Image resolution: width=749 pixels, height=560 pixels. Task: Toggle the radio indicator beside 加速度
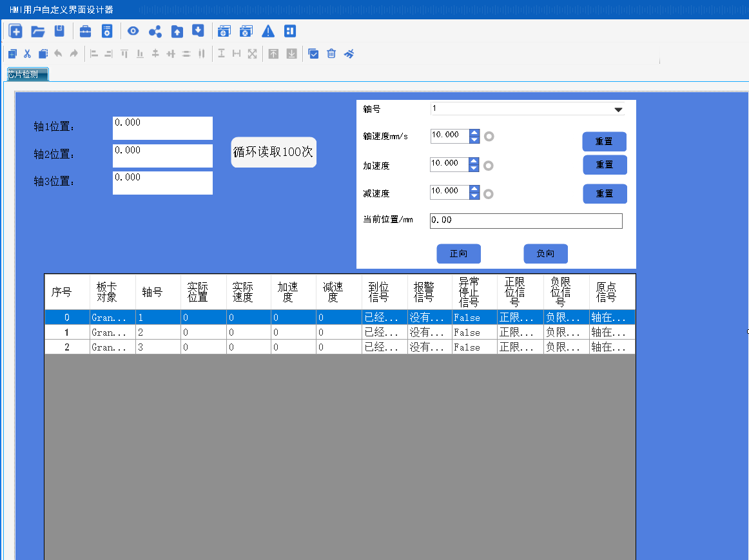click(488, 166)
